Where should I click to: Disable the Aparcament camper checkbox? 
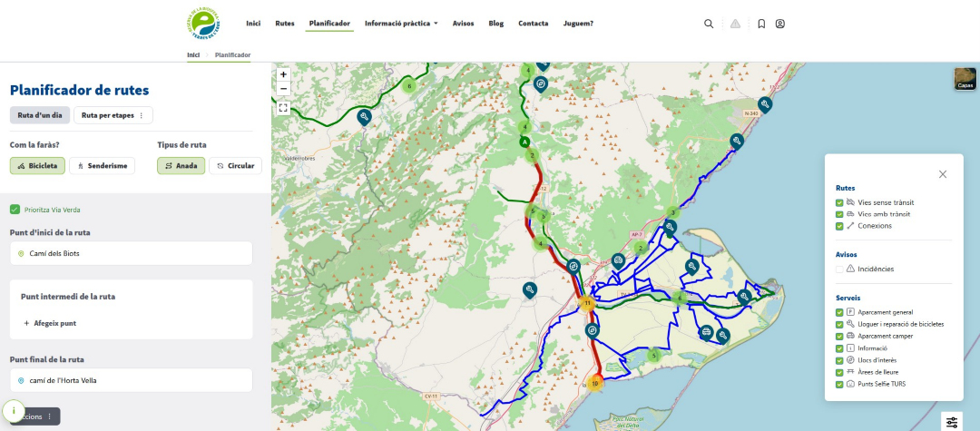click(839, 336)
